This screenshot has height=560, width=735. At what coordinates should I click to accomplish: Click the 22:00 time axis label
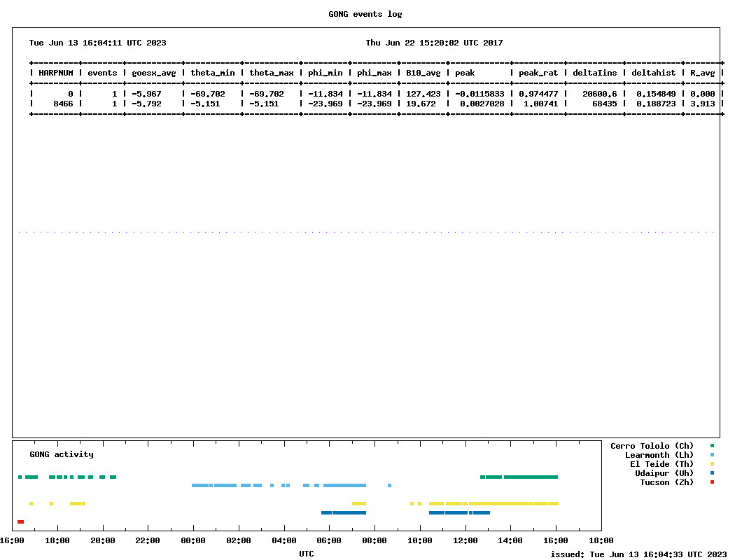click(x=148, y=541)
